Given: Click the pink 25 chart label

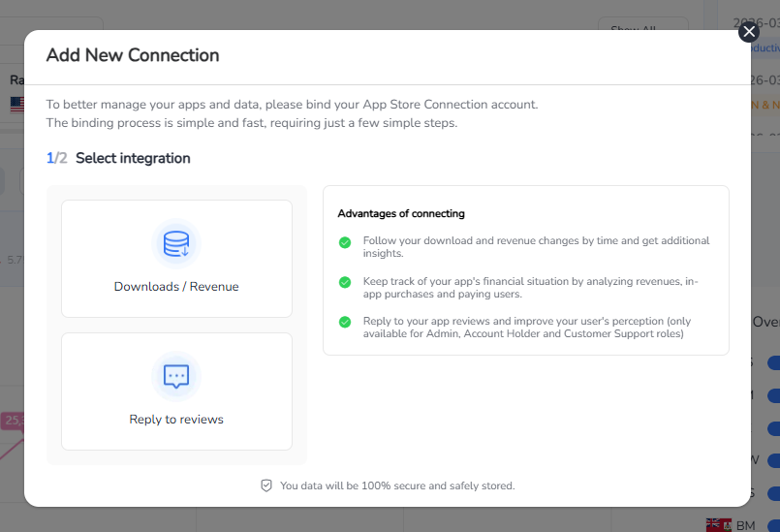Looking at the screenshot, I should pos(13,421).
